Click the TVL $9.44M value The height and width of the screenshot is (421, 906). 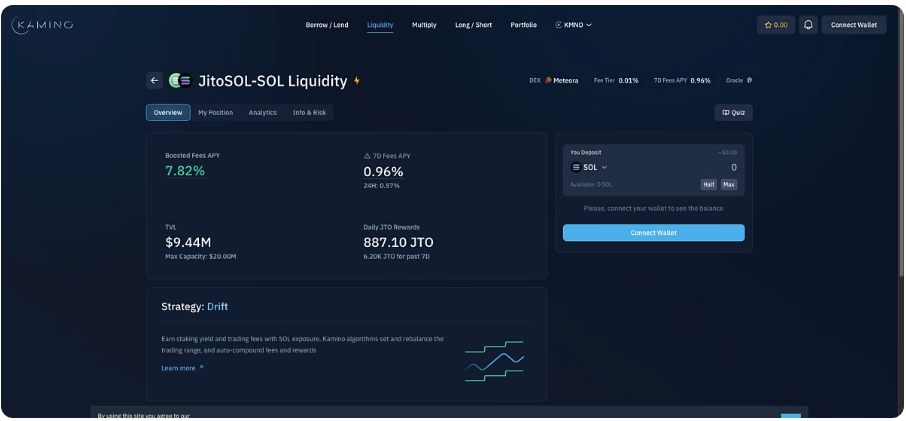click(x=188, y=242)
